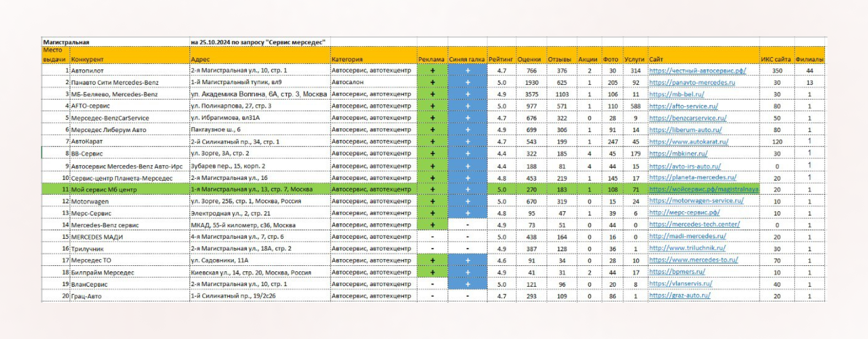Click the ИКС сайта column header
The image size is (868, 339).
coord(776,59)
